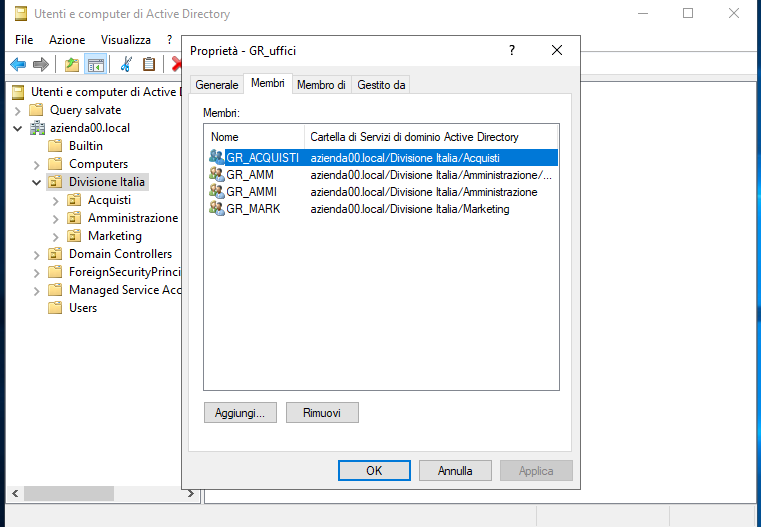
Task: Expand the Query salvate node
Action: (18, 111)
